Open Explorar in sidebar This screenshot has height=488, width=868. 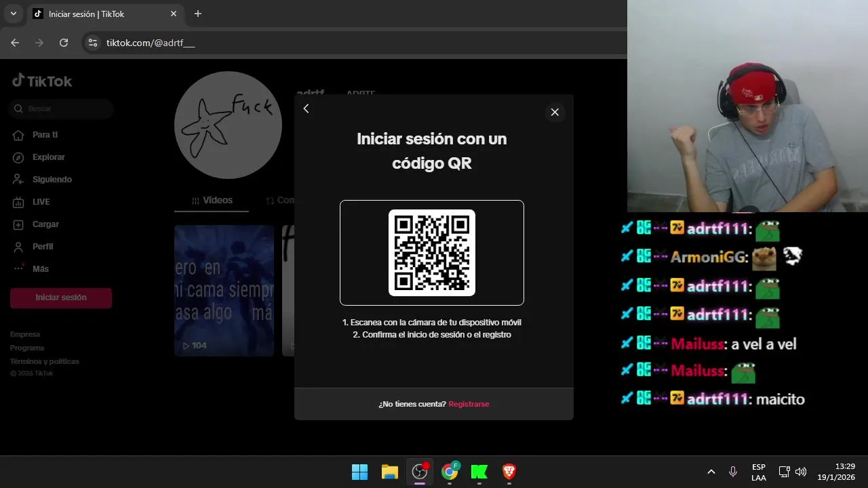[x=48, y=157]
